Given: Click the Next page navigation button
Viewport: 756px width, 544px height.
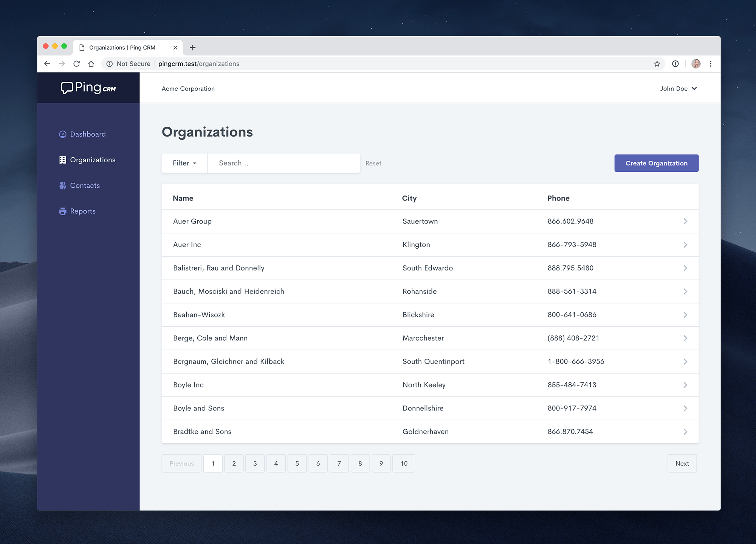Looking at the screenshot, I should [682, 463].
